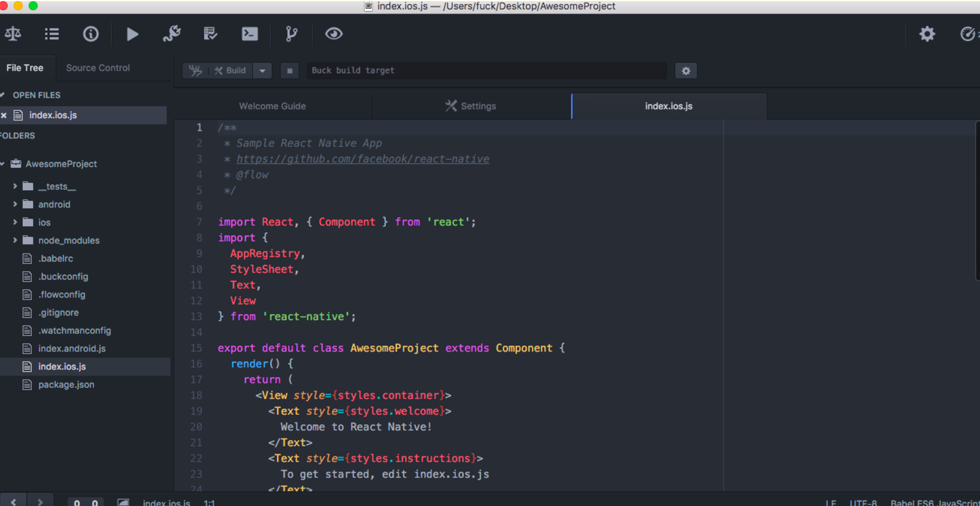Screen dimensions: 980x506
Task: Click the 'react-native' string on line 13
Action: click(306, 317)
